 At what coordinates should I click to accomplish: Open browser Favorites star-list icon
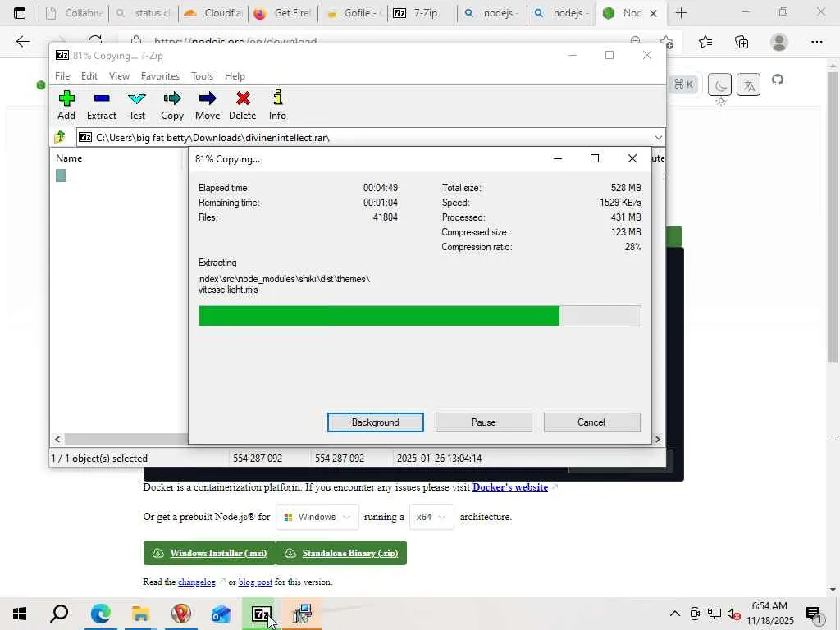click(705, 42)
